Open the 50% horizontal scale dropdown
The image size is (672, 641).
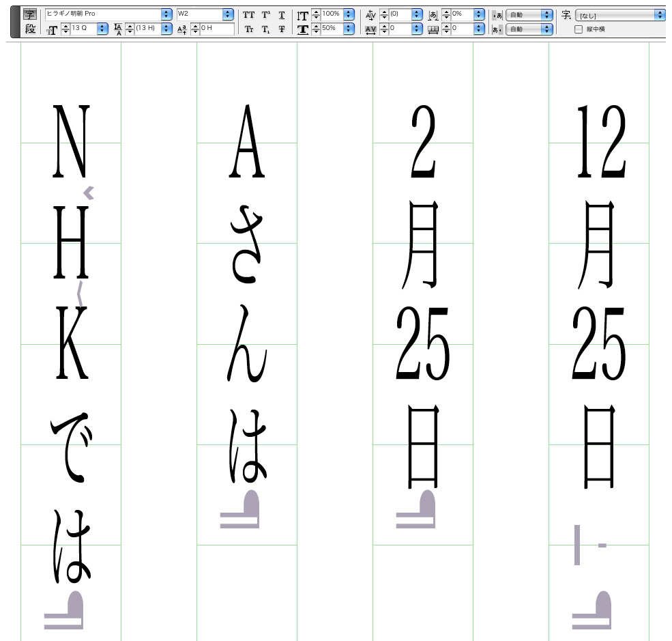[x=349, y=29]
